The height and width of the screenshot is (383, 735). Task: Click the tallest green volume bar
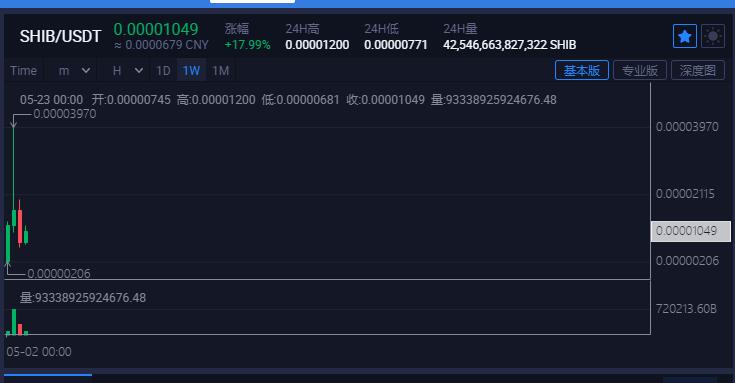point(14,322)
